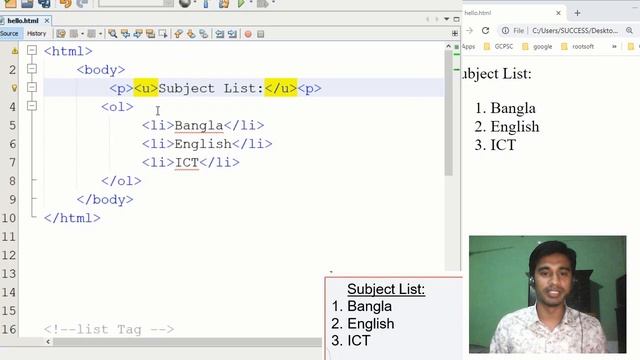This screenshot has height=360, width=640.
Task: Show more bookmarks chevron in Chrome
Action: coord(614,47)
